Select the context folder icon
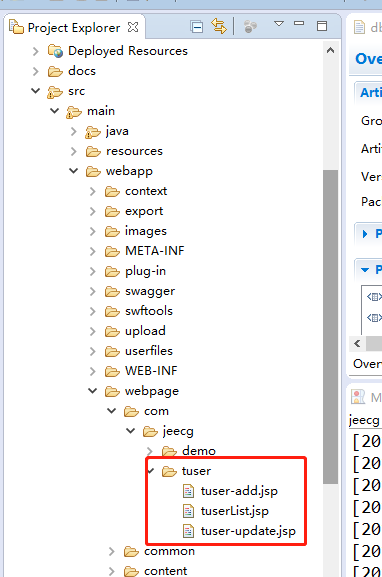Screen dimensions: 382x577 click(x=112, y=191)
